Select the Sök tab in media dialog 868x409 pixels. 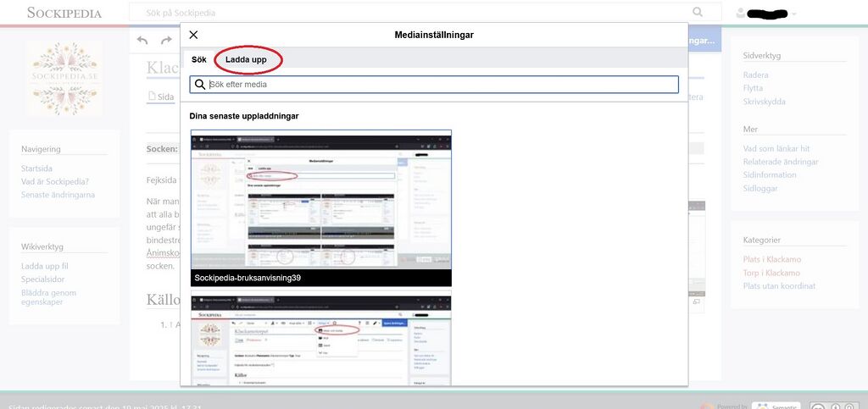tap(199, 60)
